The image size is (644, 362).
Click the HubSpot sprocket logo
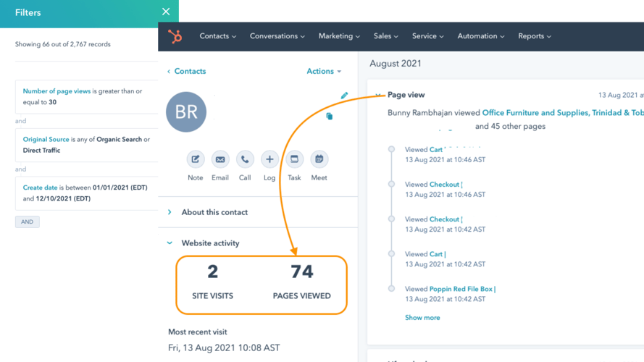(175, 36)
